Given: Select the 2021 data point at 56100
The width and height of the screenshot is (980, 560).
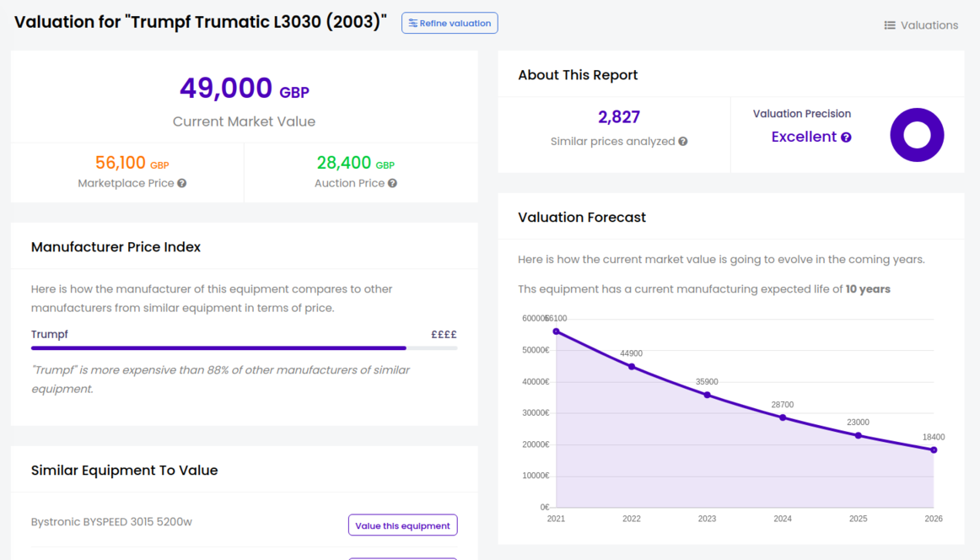Looking at the screenshot, I should [556, 331].
